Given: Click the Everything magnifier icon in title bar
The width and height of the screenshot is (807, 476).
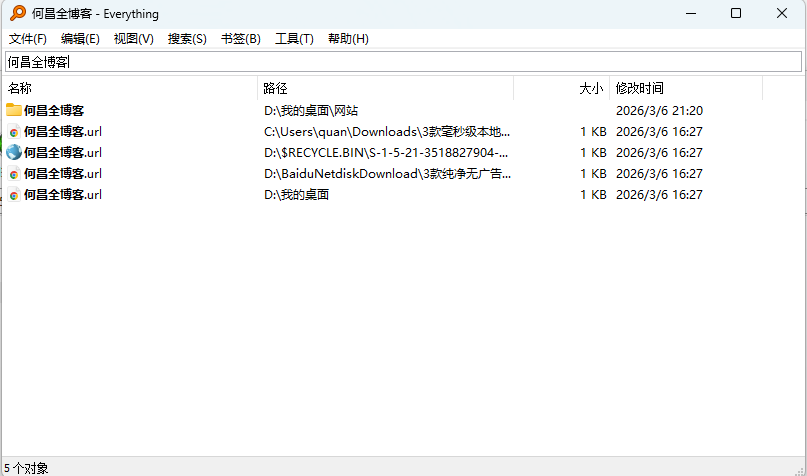Looking at the screenshot, I should pos(17,13).
